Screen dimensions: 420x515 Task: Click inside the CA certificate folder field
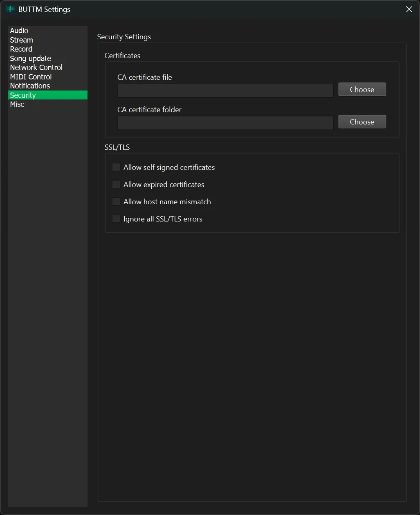tap(225, 122)
